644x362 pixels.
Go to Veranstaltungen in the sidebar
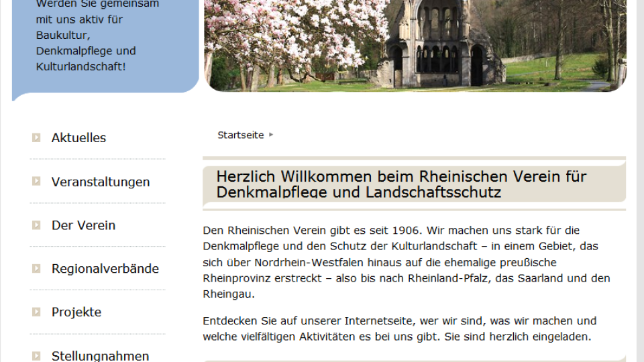(x=100, y=182)
